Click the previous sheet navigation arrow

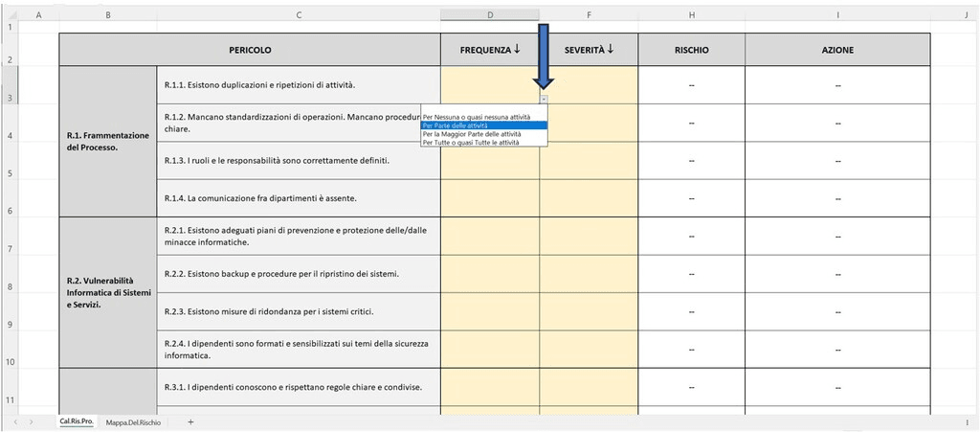[x=15, y=421]
